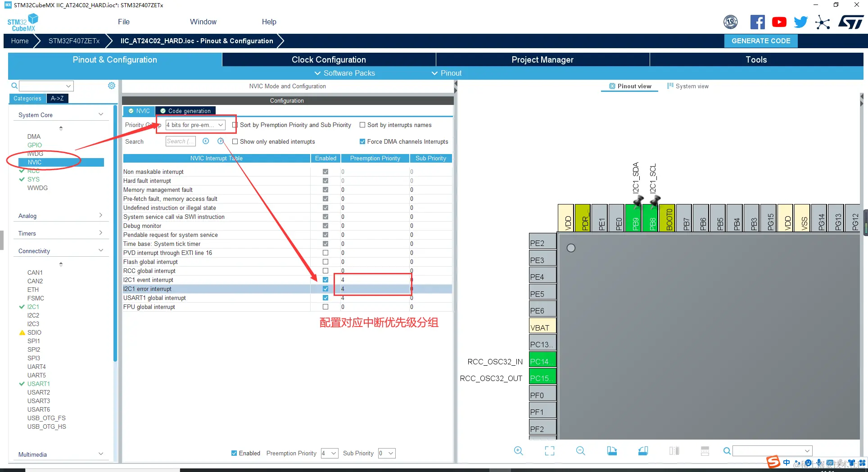
Task: Open the Software Packs dropdown
Action: click(x=344, y=73)
